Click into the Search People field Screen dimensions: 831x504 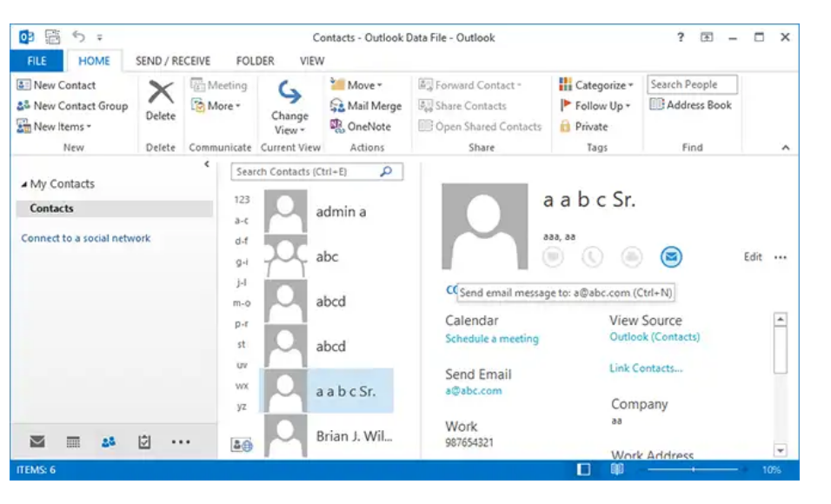click(x=692, y=84)
